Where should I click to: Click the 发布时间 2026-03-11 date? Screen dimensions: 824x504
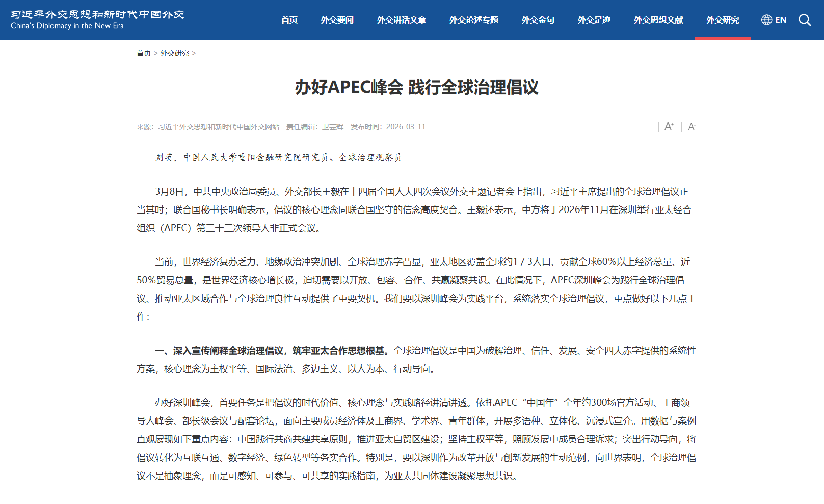pyautogui.click(x=388, y=127)
